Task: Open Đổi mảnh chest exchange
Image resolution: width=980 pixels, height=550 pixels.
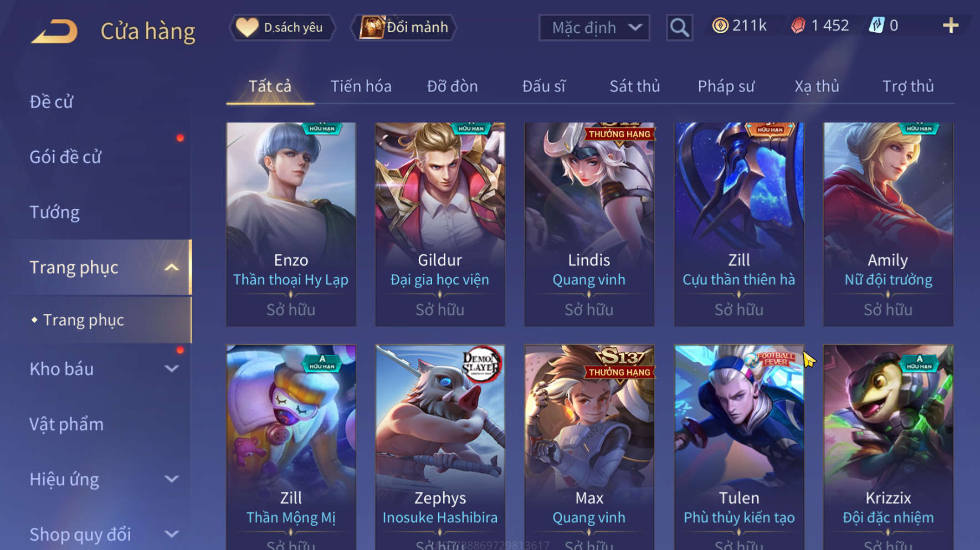Action: click(x=404, y=27)
